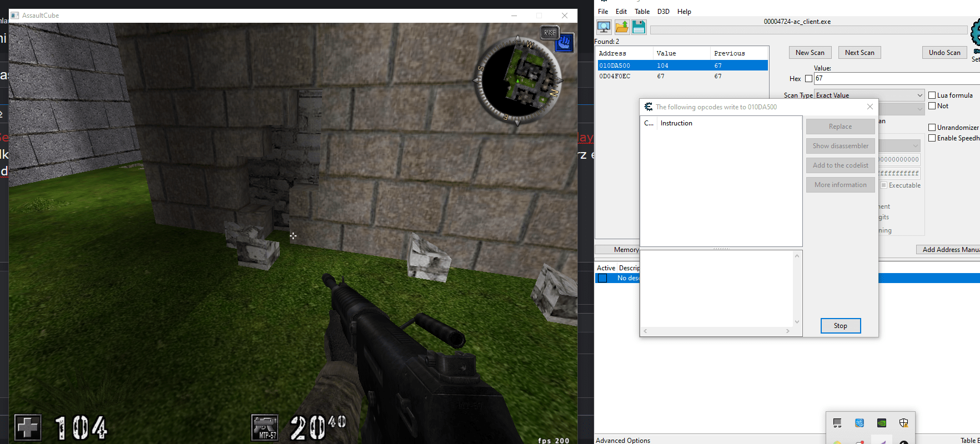Toggle the Executable checkbox
This screenshot has width=980, height=444.
click(x=884, y=185)
